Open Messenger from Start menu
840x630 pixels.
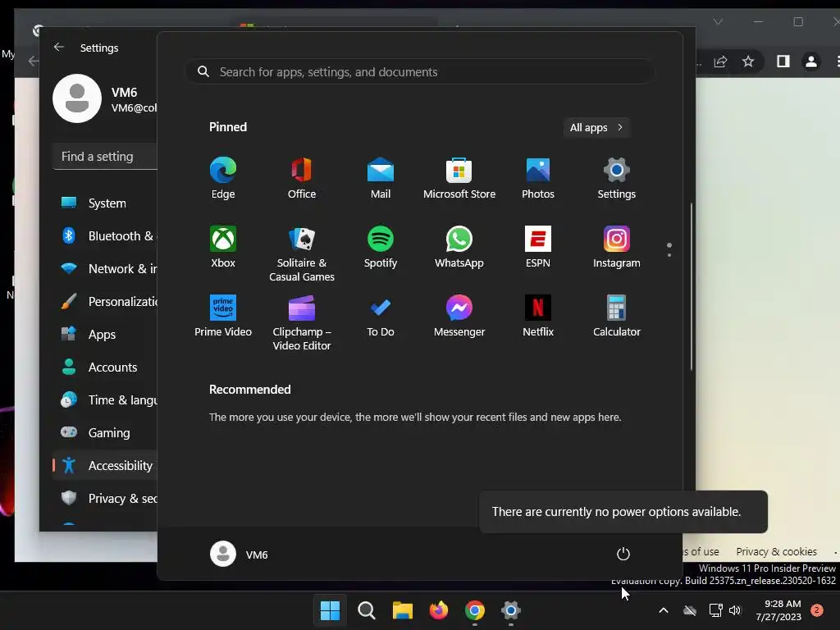(x=459, y=316)
